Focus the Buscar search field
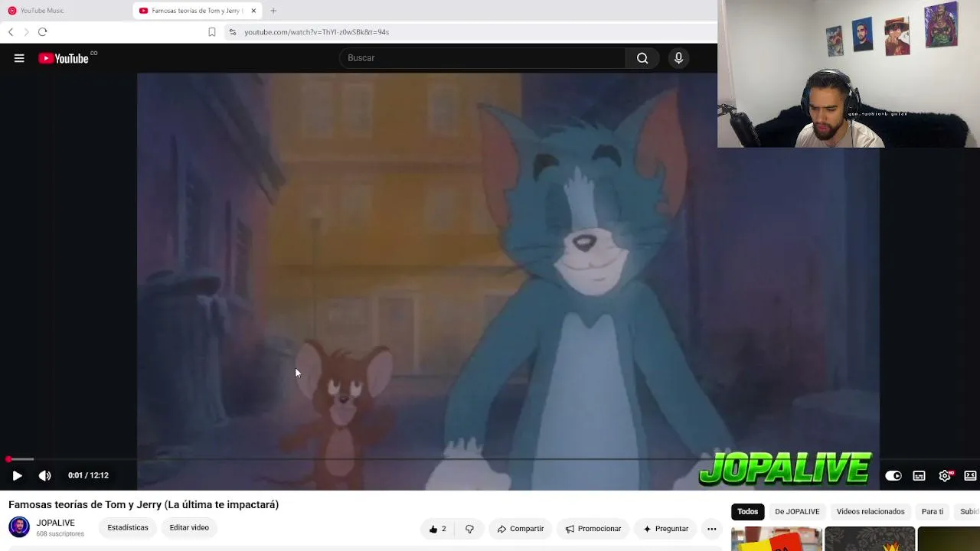The height and width of the screenshot is (551, 980). pos(482,58)
